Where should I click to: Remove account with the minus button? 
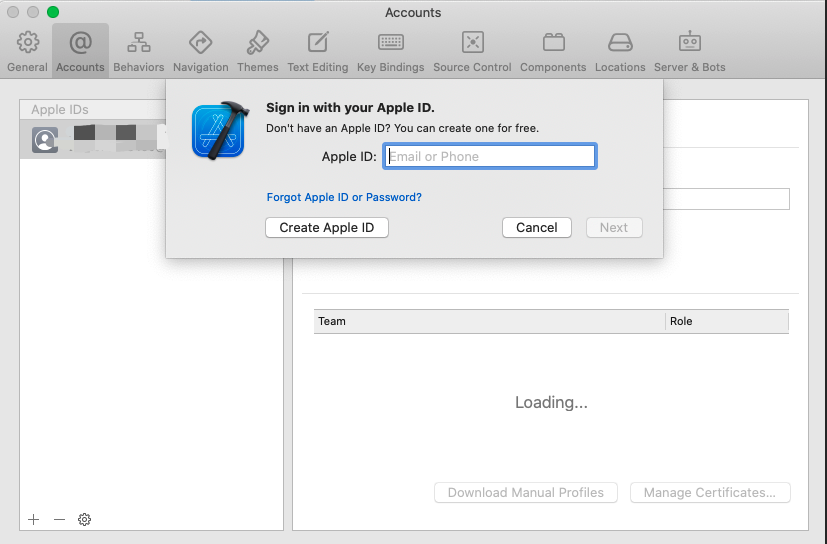coord(59,519)
